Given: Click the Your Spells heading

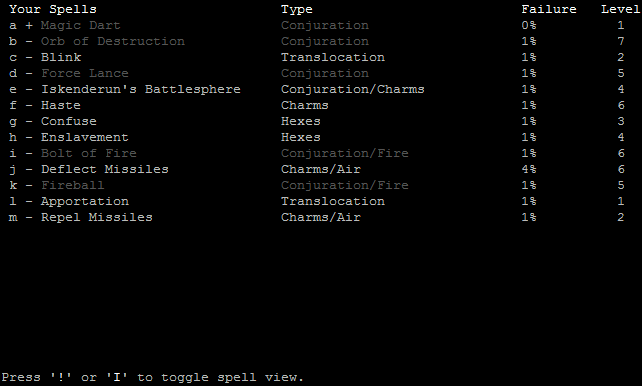Looking at the screenshot, I should (x=53, y=9).
